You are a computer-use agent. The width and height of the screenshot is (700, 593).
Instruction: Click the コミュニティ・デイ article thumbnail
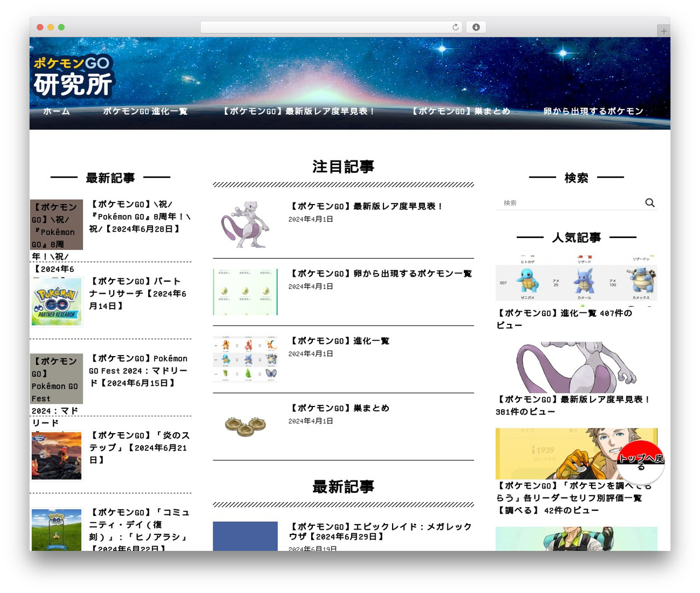click(57, 530)
